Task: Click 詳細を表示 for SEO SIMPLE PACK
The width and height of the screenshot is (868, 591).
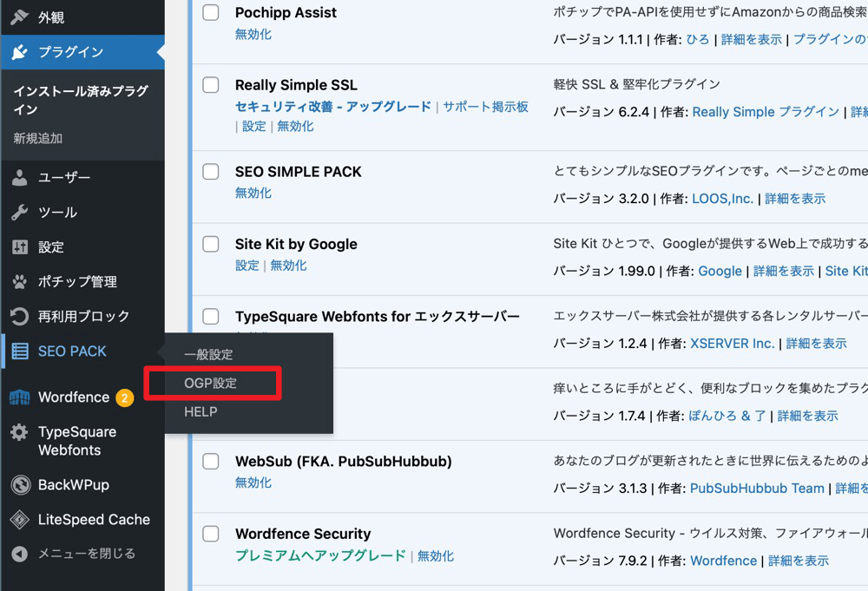Action: tap(795, 199)
